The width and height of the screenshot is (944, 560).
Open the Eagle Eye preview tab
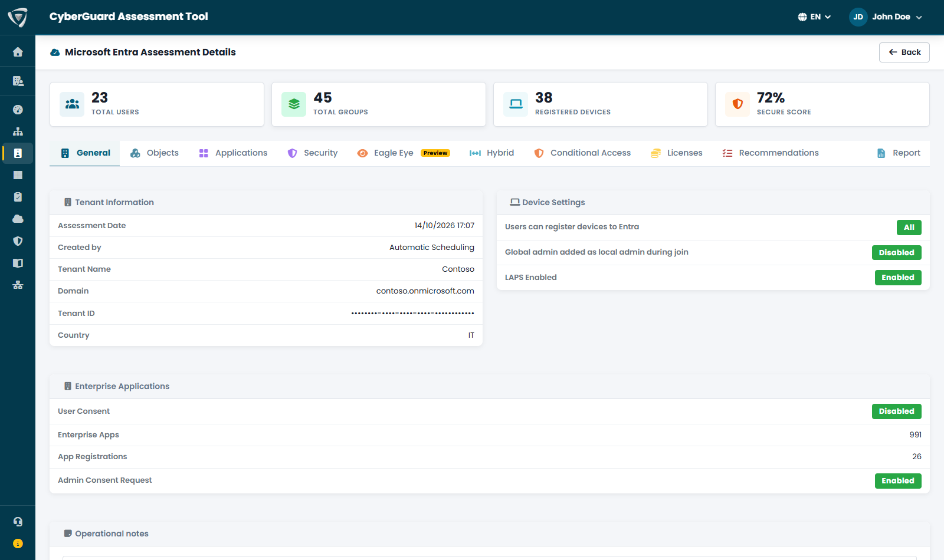pos(404,153)
